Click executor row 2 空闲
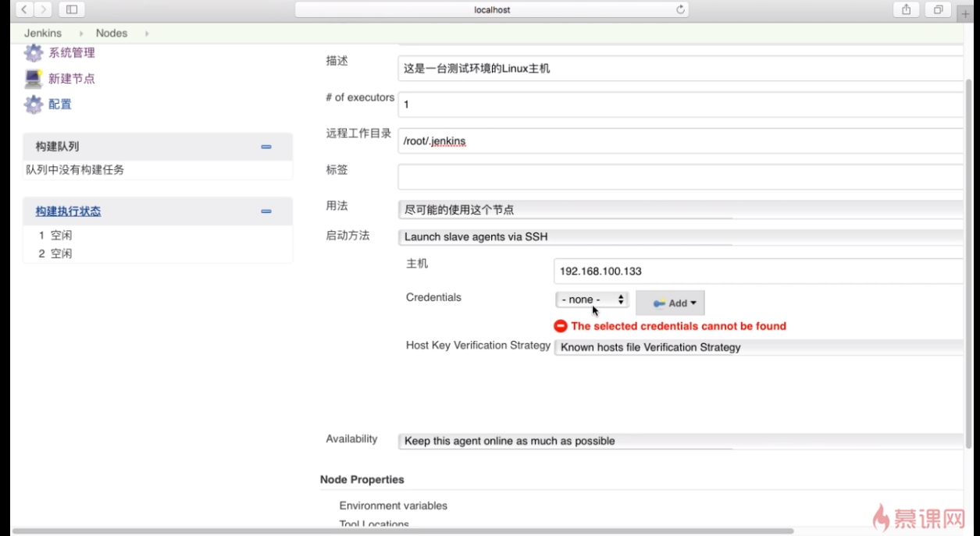 pyautogui.click(x=55, y=254)
